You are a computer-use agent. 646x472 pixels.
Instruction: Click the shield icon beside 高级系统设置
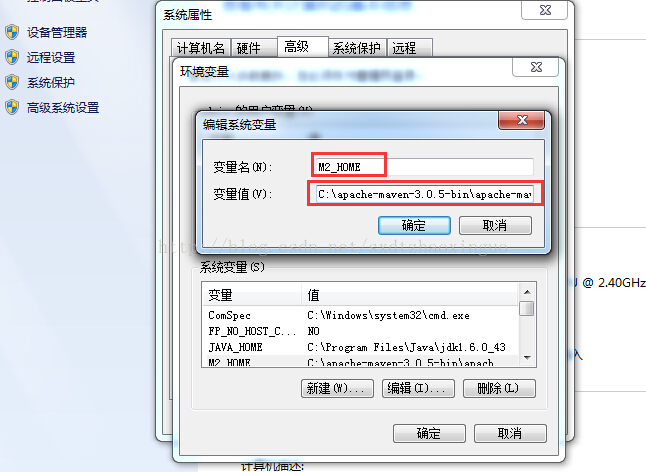pos(12,107)
